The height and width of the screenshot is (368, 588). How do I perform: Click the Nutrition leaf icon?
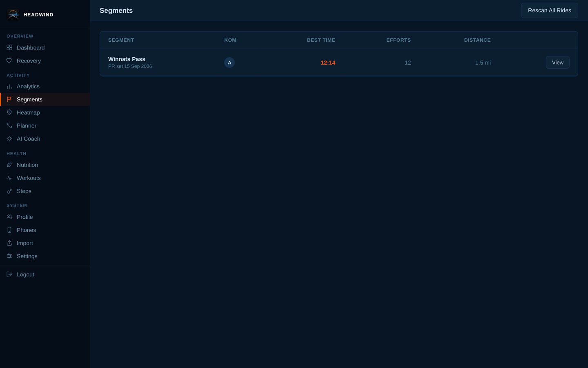pos(9,165)
